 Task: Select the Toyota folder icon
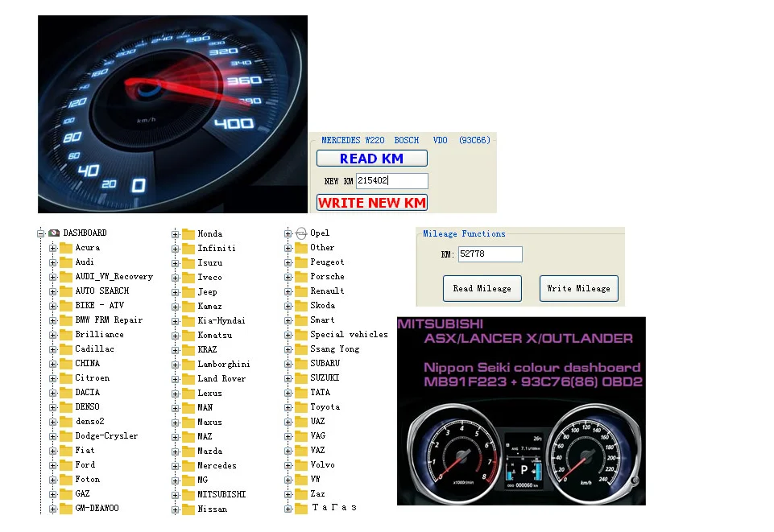[301, 406]
